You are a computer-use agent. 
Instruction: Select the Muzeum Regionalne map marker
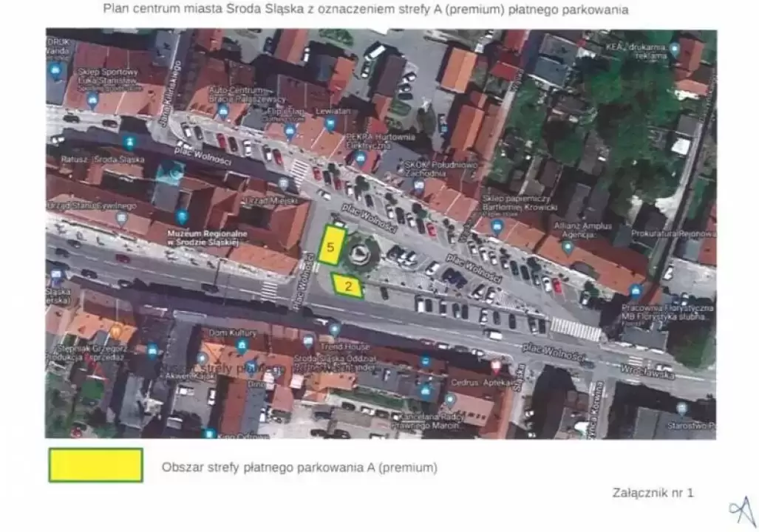(182, 217)
